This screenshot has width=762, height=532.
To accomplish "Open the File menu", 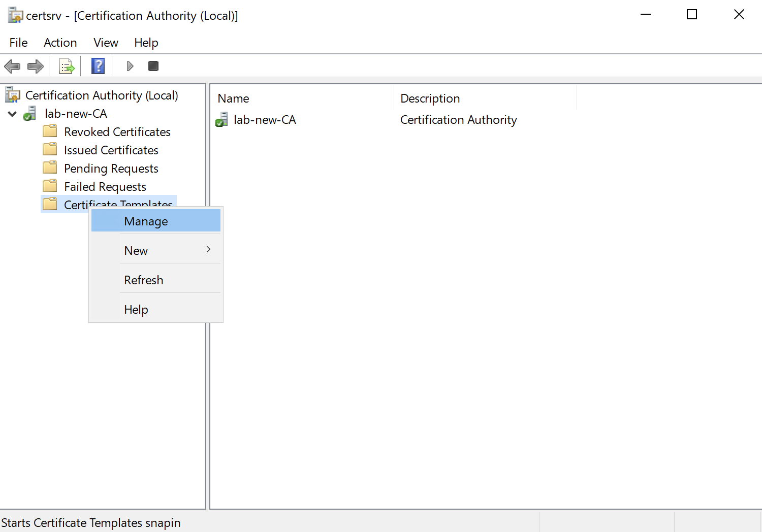I will coord(18,43).
